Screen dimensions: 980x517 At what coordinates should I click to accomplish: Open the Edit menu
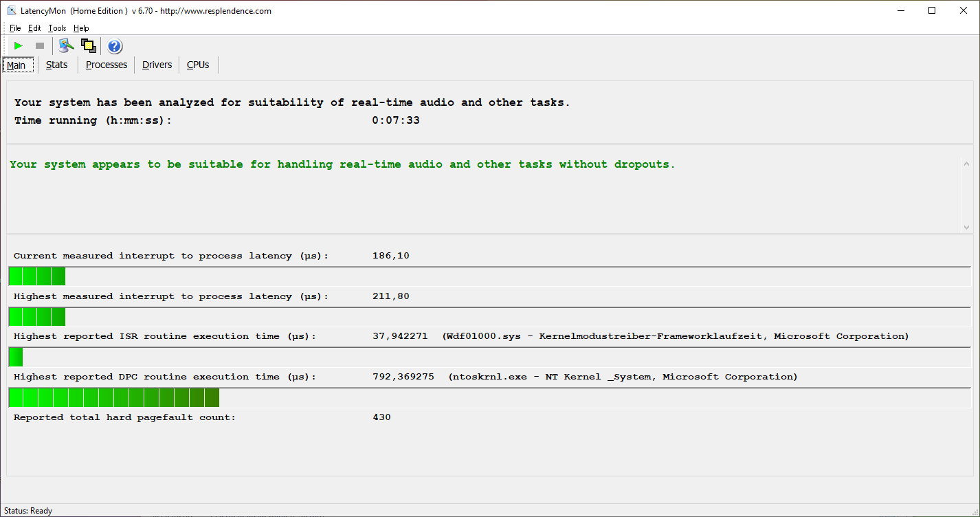pyautogui.click(x=34, y=28)
